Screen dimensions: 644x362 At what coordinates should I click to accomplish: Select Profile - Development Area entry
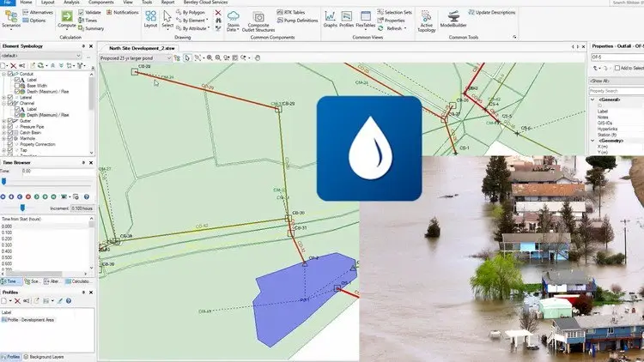point(28,320)
